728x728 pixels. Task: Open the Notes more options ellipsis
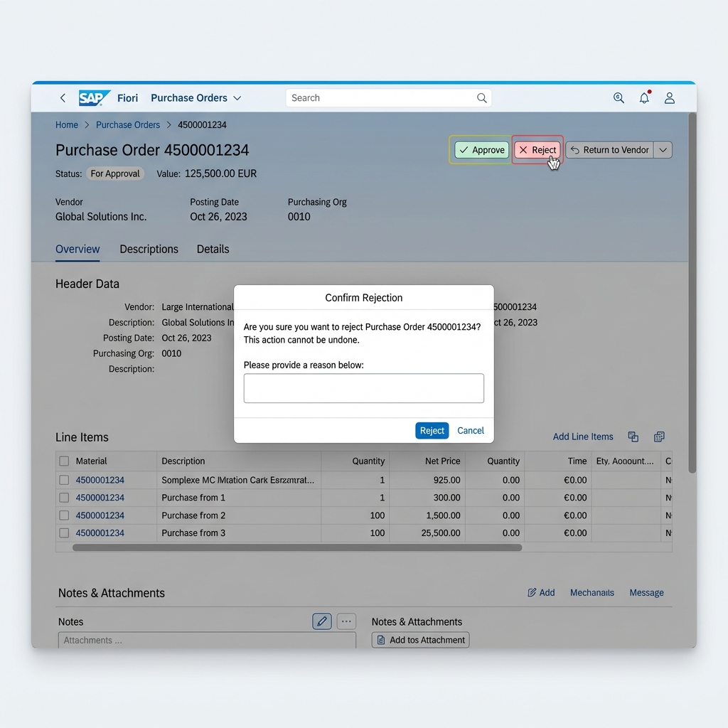click(x=346, y=621)
